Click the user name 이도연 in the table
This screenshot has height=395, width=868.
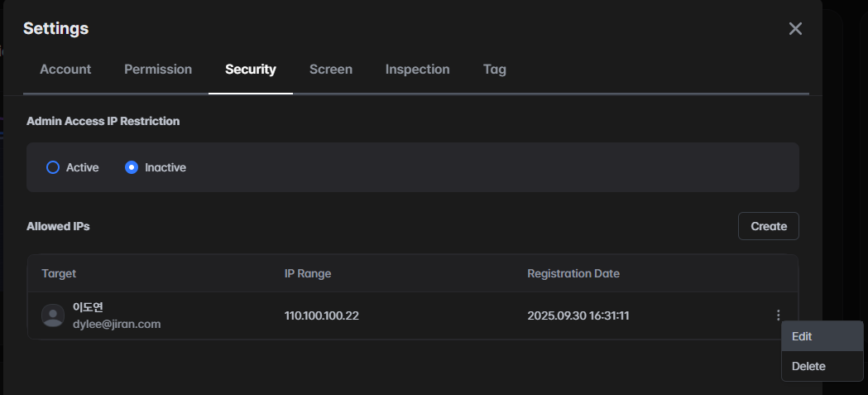point(88,307)
